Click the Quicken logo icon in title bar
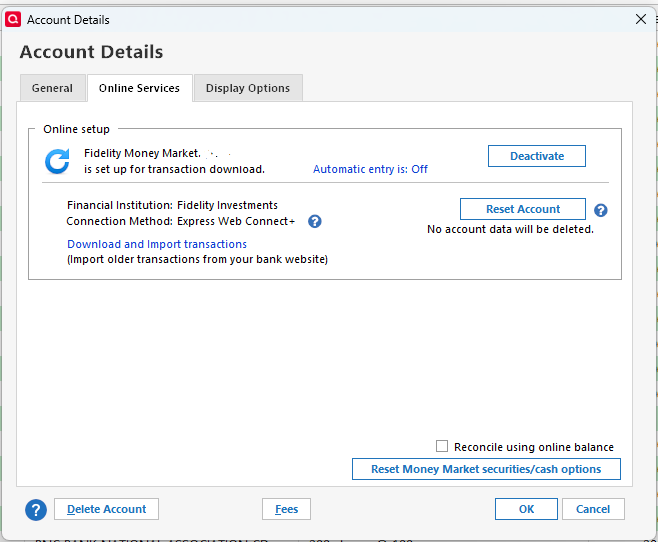Image resolution: width=658 pixels, height=542 pixels. [x=13, y=19]
